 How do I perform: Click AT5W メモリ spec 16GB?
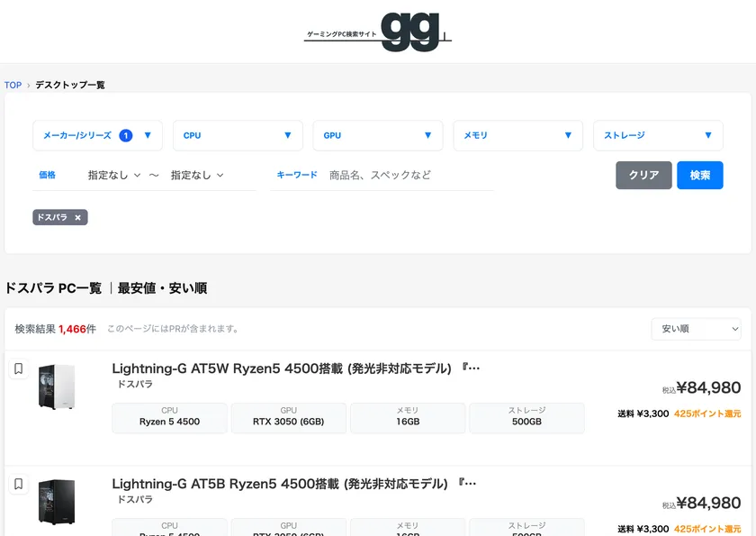click(x=408, y=418)
